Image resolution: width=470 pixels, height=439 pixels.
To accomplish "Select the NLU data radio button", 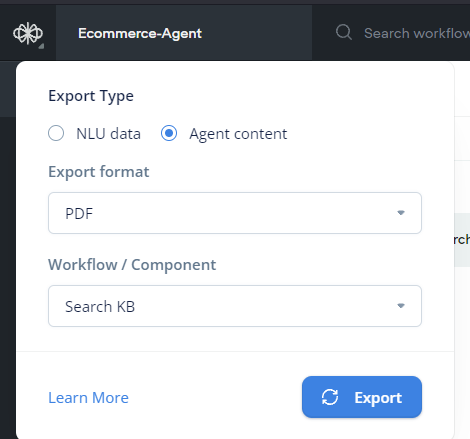I will pyautogui.click(x=56, y=133).
